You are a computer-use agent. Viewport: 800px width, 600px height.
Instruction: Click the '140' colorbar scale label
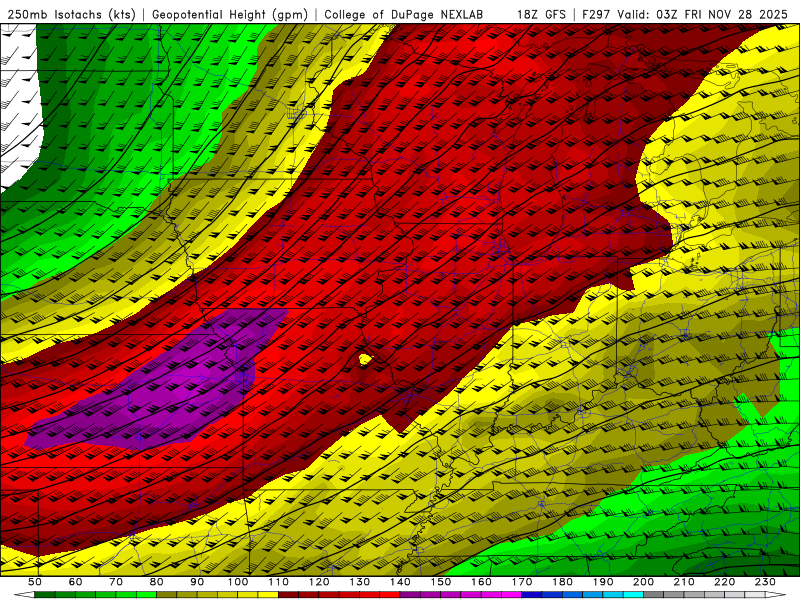coord(400,582)
